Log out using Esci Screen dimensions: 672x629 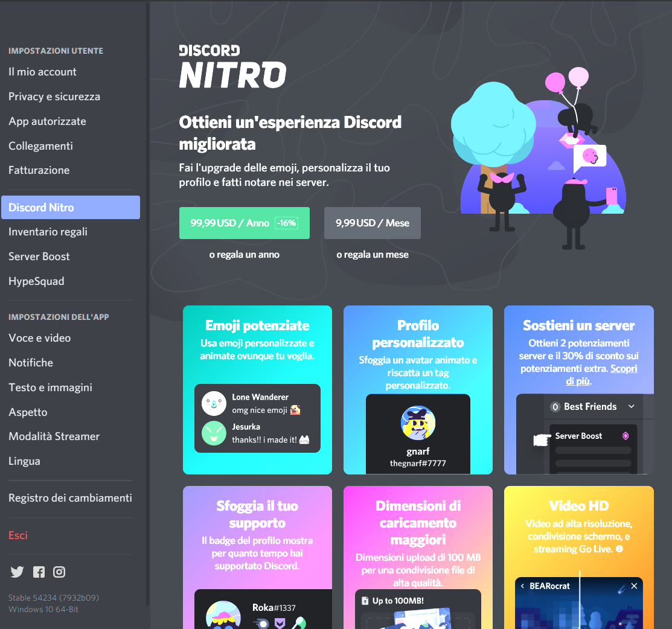pyautogui.click(x=18, y=535)
